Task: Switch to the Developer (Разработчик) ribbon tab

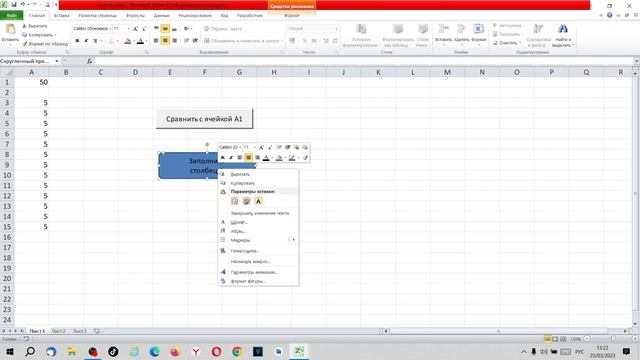Action: [x=250, y=16]
